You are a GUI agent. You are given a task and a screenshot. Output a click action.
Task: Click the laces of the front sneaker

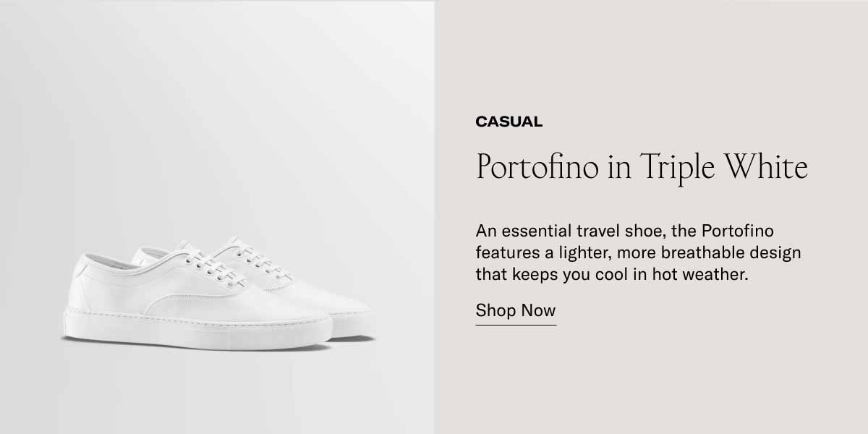(x=210, y=269)
